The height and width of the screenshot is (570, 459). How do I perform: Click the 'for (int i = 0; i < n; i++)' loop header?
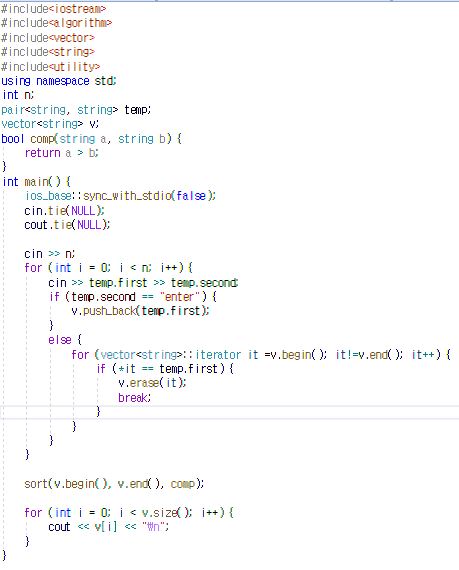coord(109,268)
